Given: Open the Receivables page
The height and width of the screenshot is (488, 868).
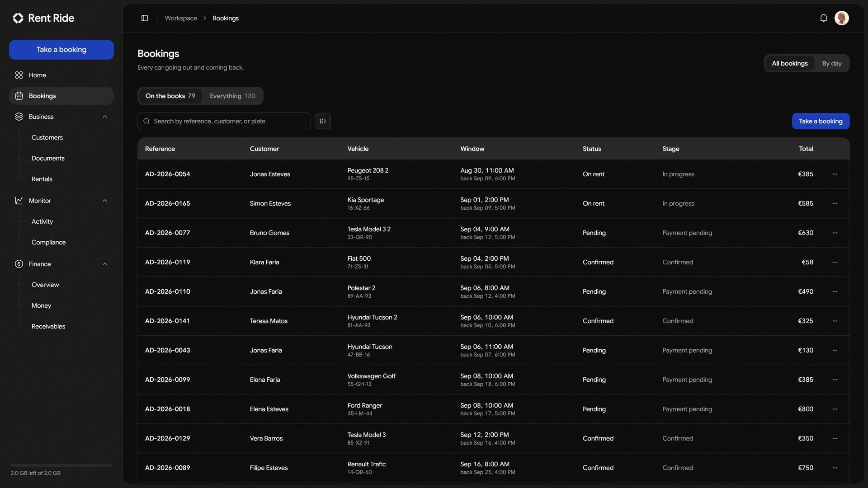Looking at the screenshot, I should (48, 326).
